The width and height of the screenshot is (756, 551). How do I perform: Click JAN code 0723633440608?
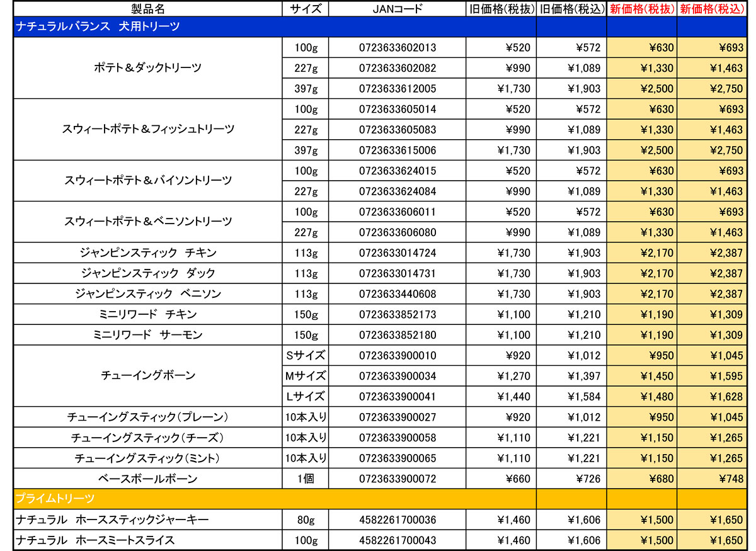click(398, 294)
